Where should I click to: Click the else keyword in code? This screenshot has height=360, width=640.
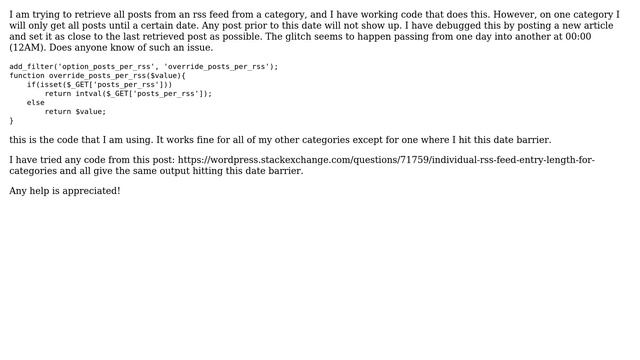(x=36, y=102)
